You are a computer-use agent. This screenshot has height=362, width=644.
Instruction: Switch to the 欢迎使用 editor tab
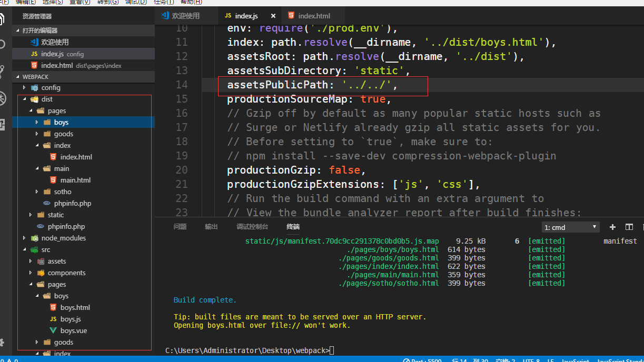click(186, 16)
